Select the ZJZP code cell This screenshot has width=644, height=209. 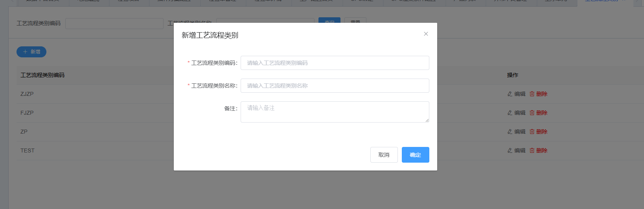(27, 94)
